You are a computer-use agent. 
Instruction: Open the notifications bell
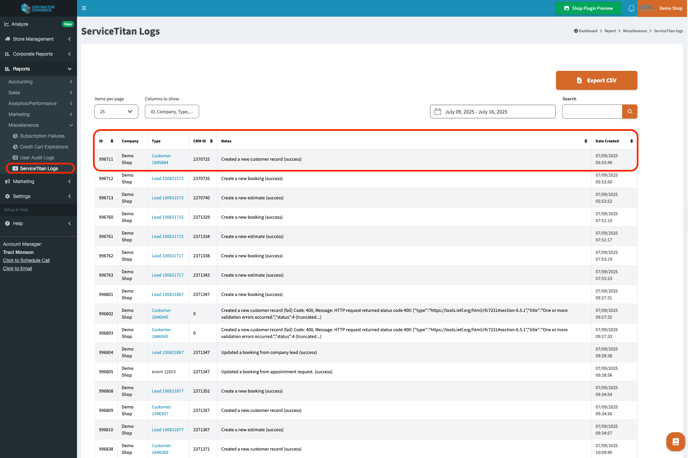pyautogui.click(x=631, y=8)
